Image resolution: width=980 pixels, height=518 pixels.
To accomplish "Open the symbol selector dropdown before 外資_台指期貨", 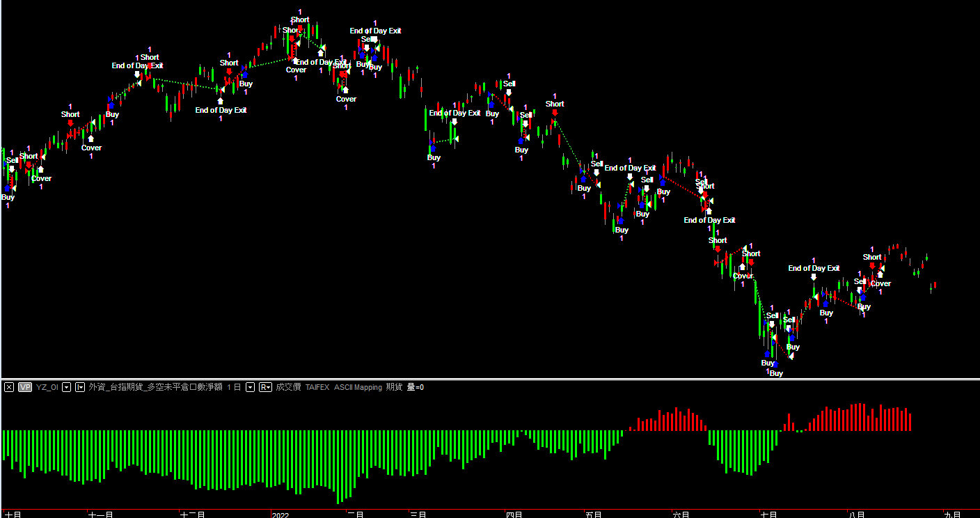I will [80, 387].
